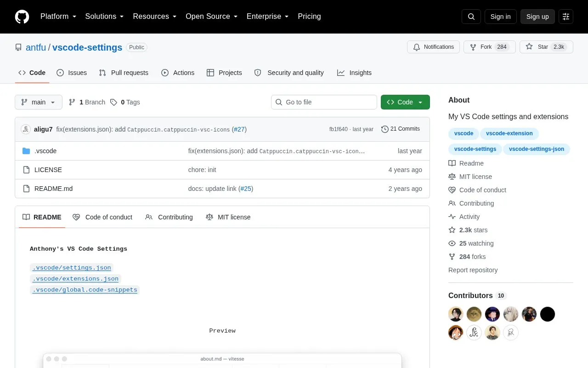Open the .vscode/settings.json link
588x368 pixels.
[x=72, y=268]
